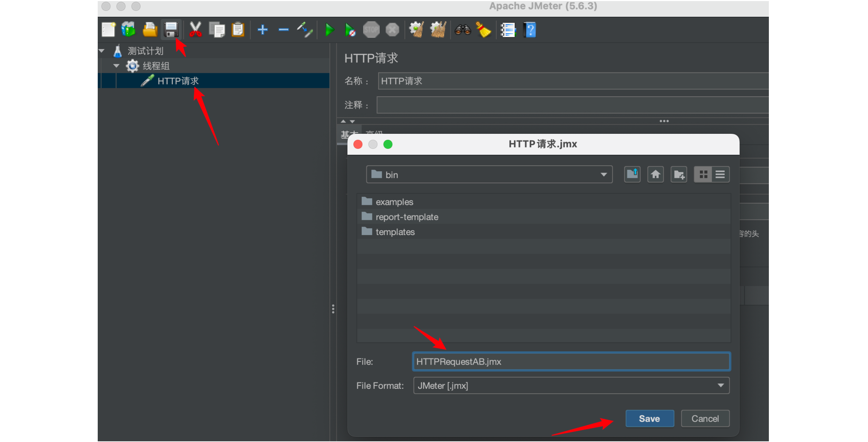Select the 测试计划 tree item
868x442 pixels.
(145, 51)
